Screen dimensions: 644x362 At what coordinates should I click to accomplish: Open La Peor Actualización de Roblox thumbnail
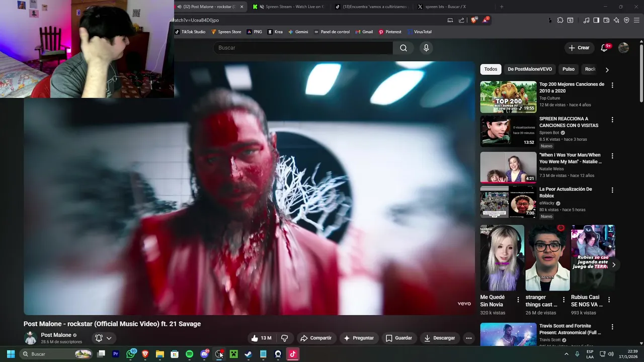[508, 202]
